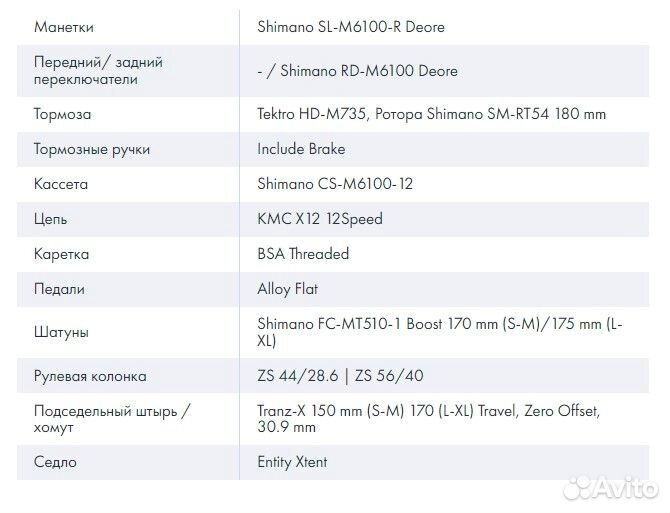The width and height of the screenshot is (670, 513).
Task: Select the Shimano SL-M6100-R Deore value
Action: 351,27
